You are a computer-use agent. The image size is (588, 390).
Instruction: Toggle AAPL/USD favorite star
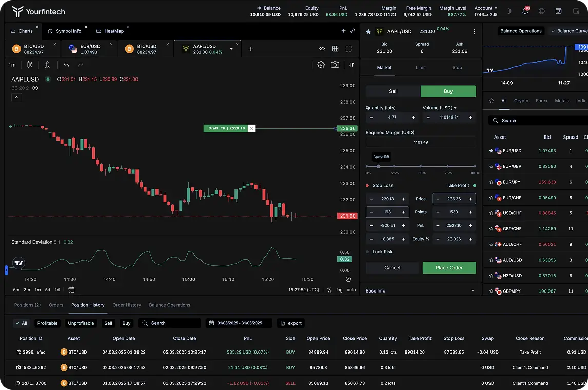click(x=368, y=31)
